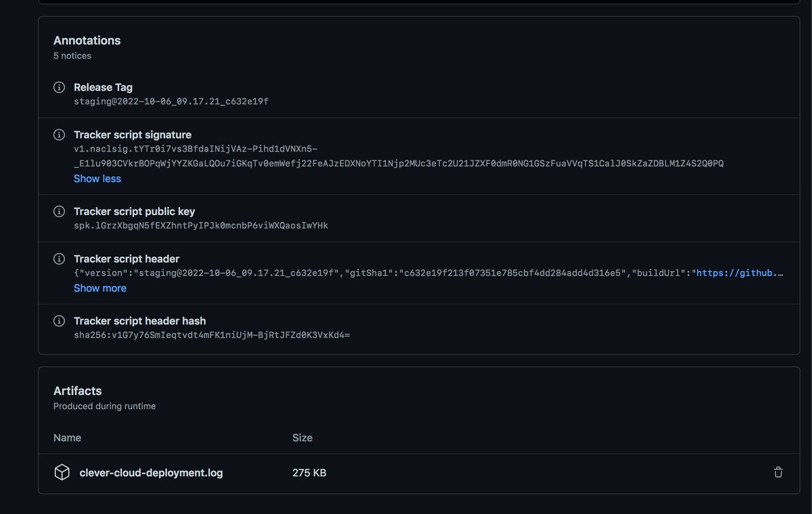Image resolution: width=812 pixels, height=514 pixels.
Task: Click the sha256 header hash value
Action: (212, 335)
